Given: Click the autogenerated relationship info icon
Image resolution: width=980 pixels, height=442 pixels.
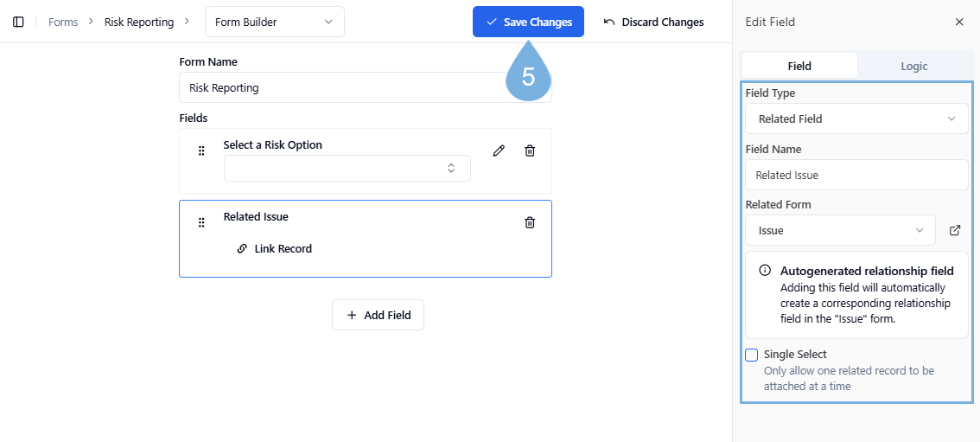Looking at the screenshot, I should pos(765,271).
